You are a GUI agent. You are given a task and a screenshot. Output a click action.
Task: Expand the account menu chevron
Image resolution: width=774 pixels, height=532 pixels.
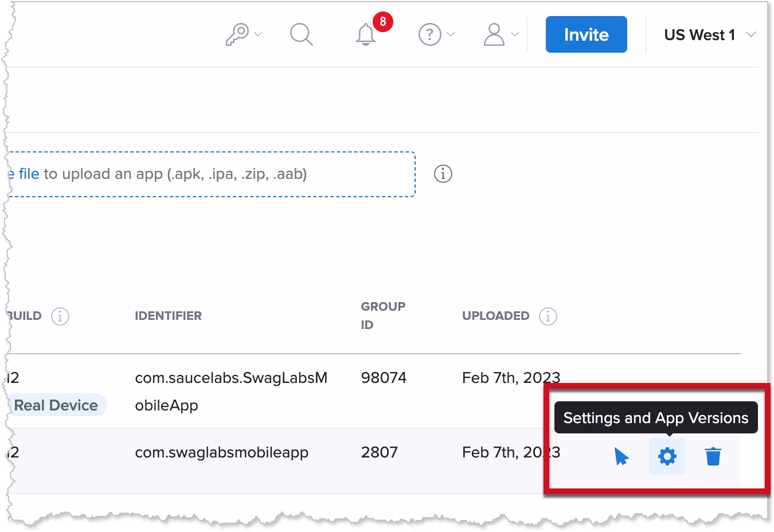[515, 34]
